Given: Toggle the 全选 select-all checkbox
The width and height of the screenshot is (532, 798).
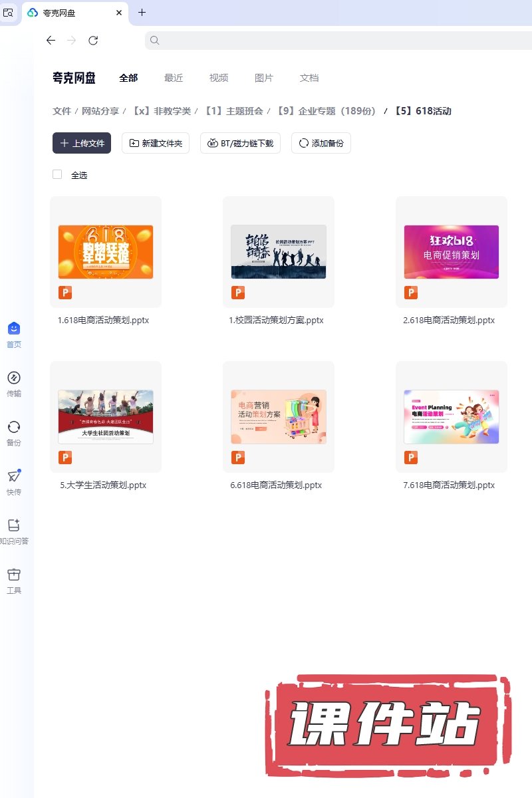Looking at the screenshot, I should (57, 174).
